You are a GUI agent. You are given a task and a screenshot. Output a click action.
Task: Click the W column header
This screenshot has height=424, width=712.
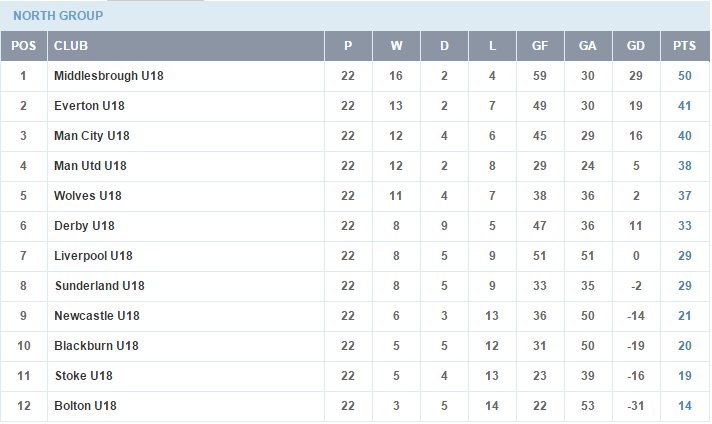(x=396, y=46)
